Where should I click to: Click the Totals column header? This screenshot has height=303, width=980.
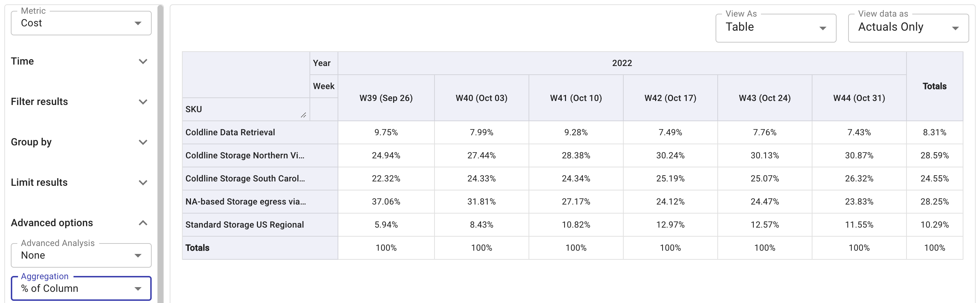point(935,86)
